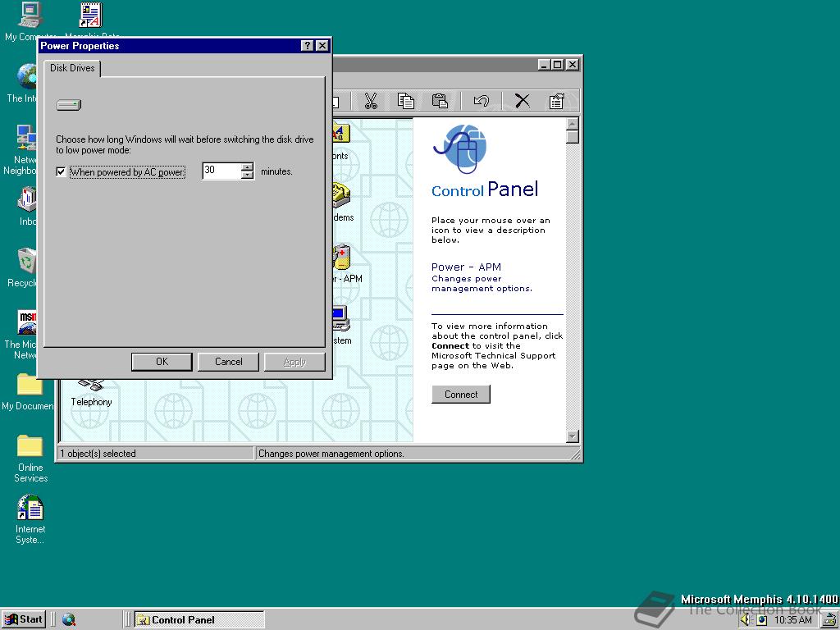Click the Copy toolbar icon
This screenshot has width=840, height=630.
point(405,101)
